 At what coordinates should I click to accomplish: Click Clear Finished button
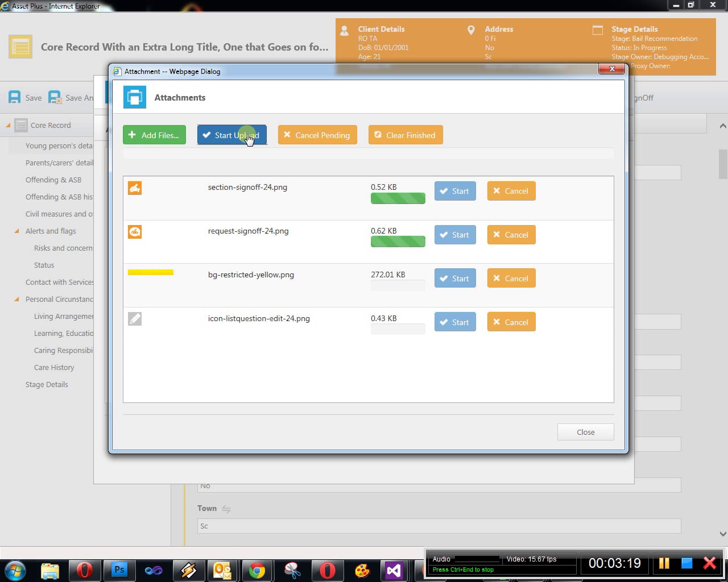tap(406, 135)
